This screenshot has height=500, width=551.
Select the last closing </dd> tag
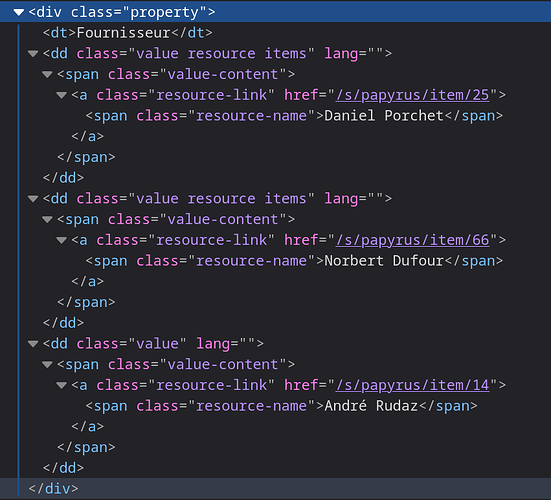click(63, 468)
